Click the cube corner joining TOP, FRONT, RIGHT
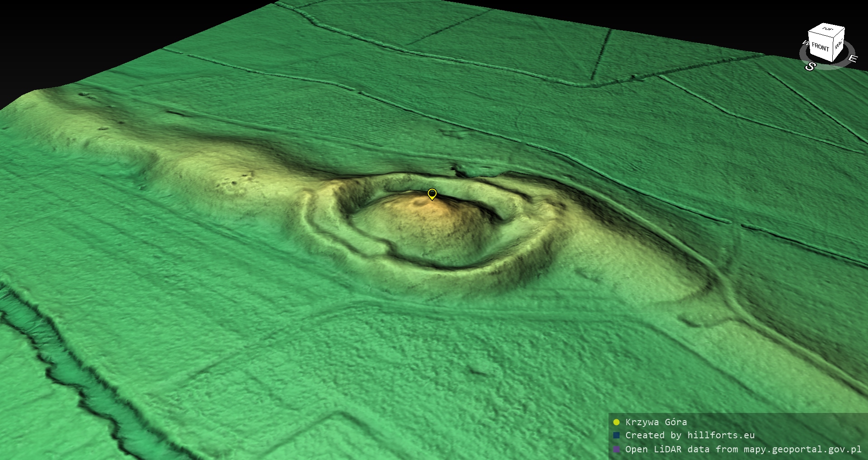Viewport: 868px width, 460px height. [834, 38]
